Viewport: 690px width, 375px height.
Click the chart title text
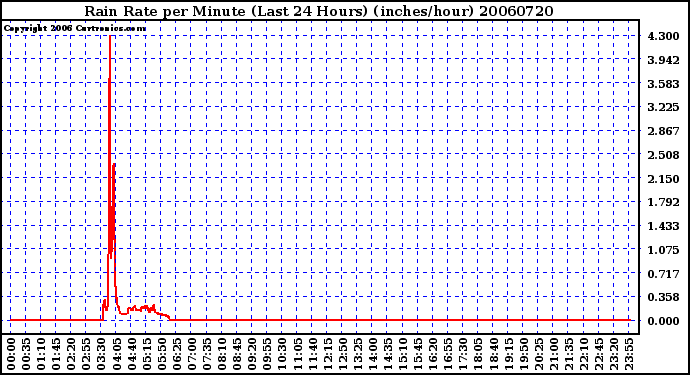pos(319,11)
